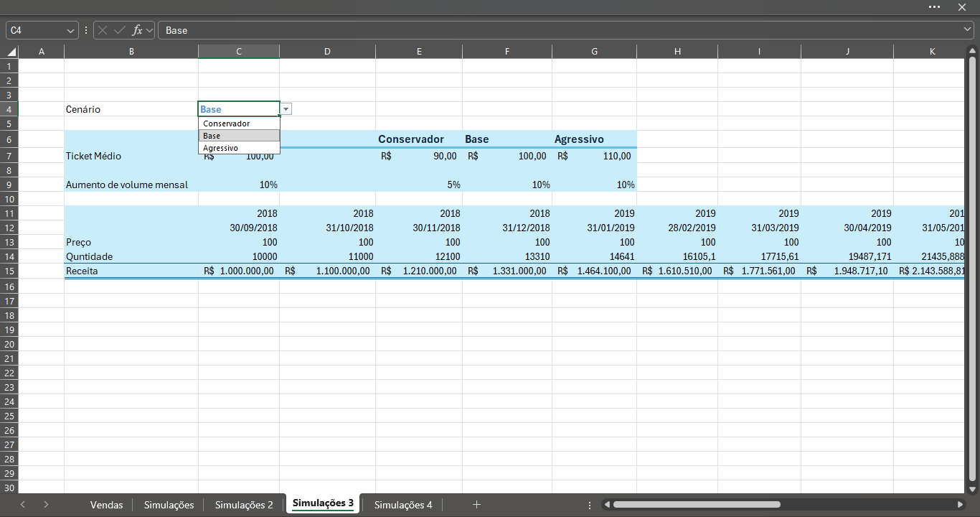Select column G header
The height and width of the screenshot is (517, 980).
click(x=594, y=52)
